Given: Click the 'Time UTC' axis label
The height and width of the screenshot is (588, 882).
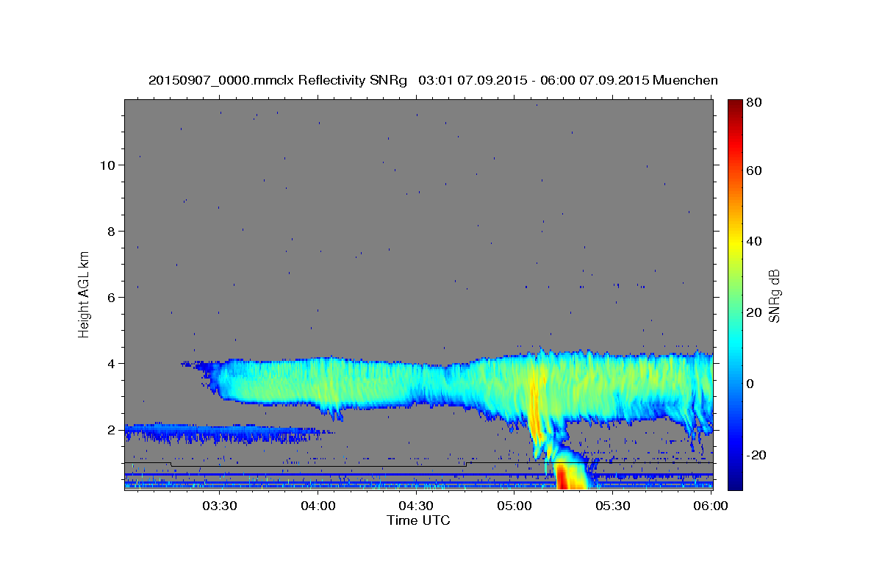Looking at the screenshot, I should [x=418, y=520].
